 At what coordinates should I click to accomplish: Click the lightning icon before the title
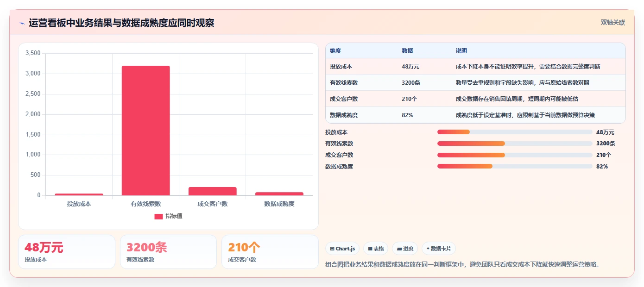click(x=22, y=23)
